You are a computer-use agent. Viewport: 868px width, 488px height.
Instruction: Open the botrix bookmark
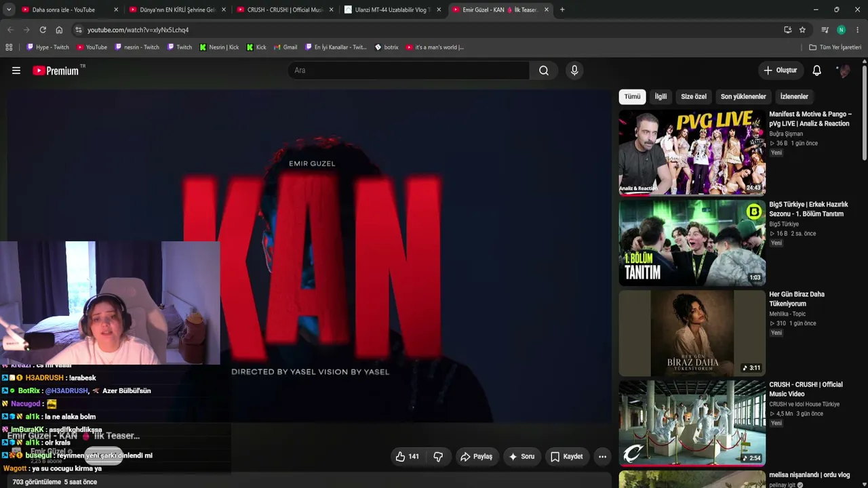coord(387,47)
